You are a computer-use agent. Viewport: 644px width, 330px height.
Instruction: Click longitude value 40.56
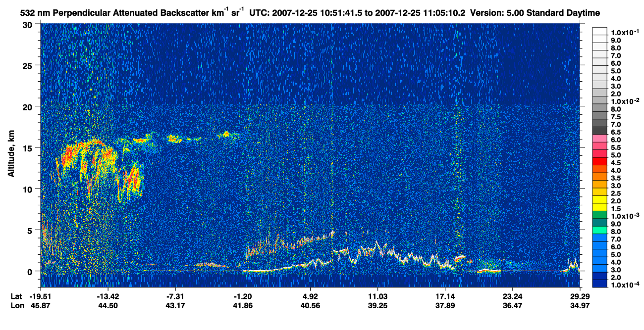310,305
